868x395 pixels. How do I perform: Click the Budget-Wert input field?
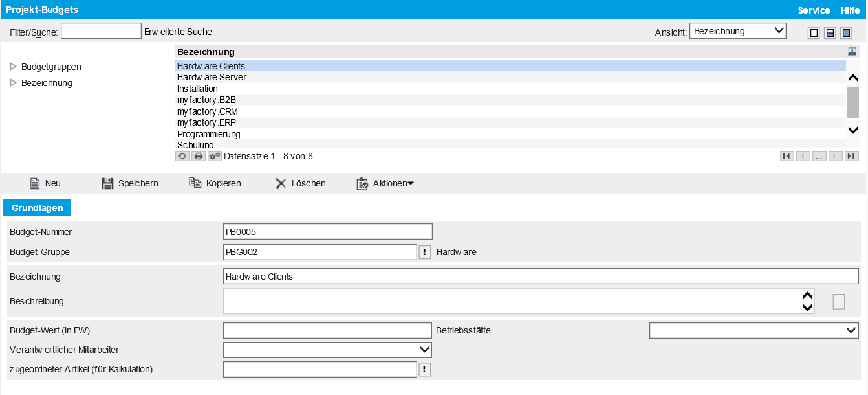[327, 331]
